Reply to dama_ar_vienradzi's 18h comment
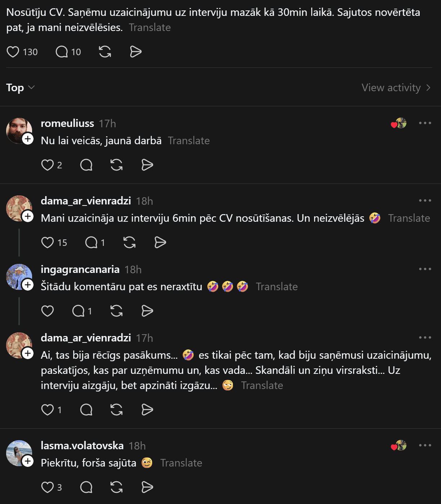 click(91, 243)
